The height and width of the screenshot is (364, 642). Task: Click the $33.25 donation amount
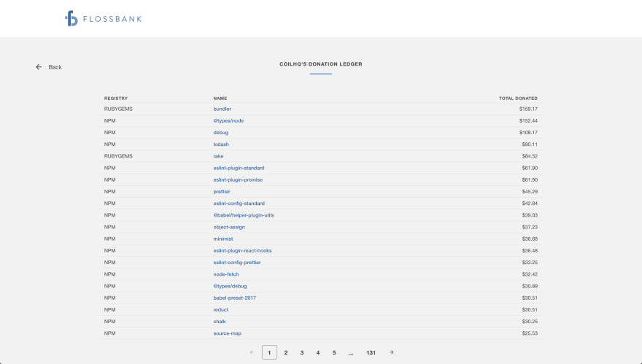(x=530, y=263)
